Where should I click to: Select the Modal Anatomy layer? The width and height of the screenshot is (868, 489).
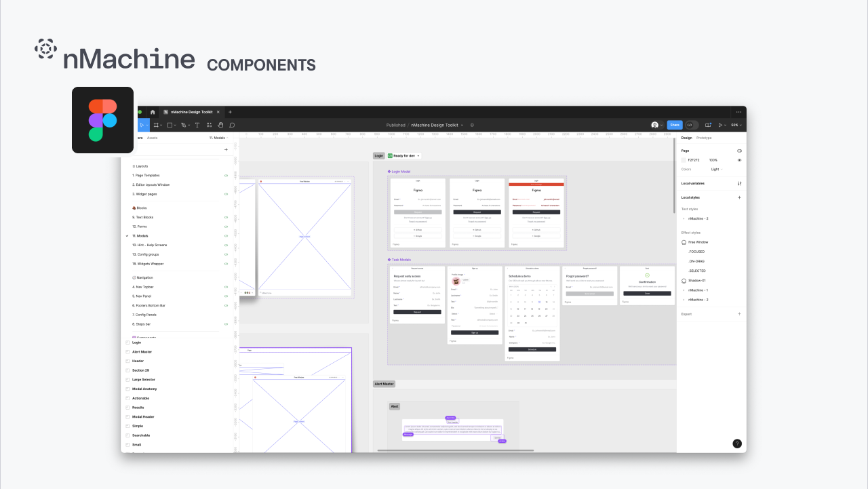point(144,389)
